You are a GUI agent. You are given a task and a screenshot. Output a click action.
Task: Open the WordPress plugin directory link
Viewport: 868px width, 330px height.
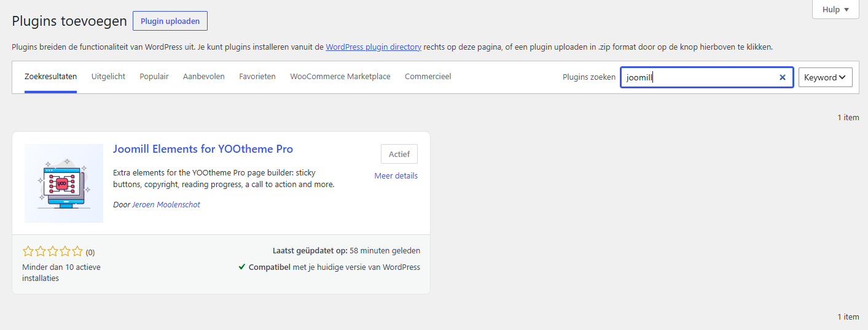[x=373, y=47]
